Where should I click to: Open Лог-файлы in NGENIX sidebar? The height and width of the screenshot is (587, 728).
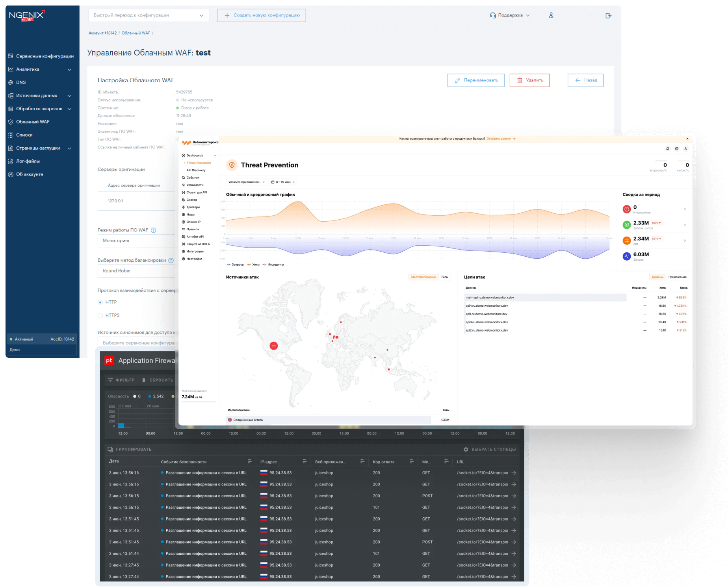click(x=24, y=161)
